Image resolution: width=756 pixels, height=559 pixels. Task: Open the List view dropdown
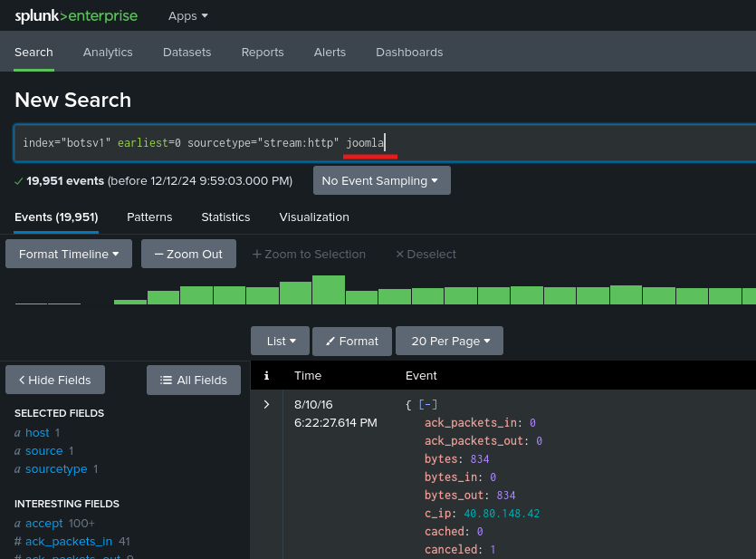(x=280, y=341)
